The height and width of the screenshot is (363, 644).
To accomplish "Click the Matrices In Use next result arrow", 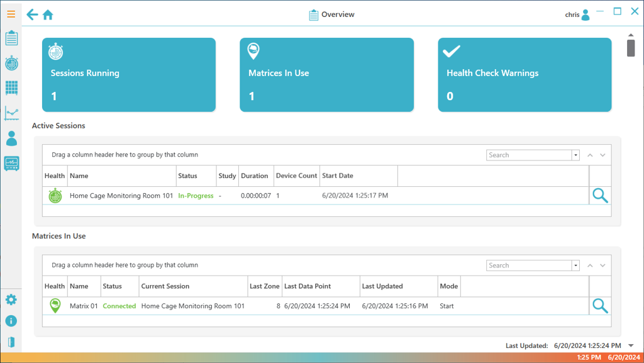I will point(602,265).
